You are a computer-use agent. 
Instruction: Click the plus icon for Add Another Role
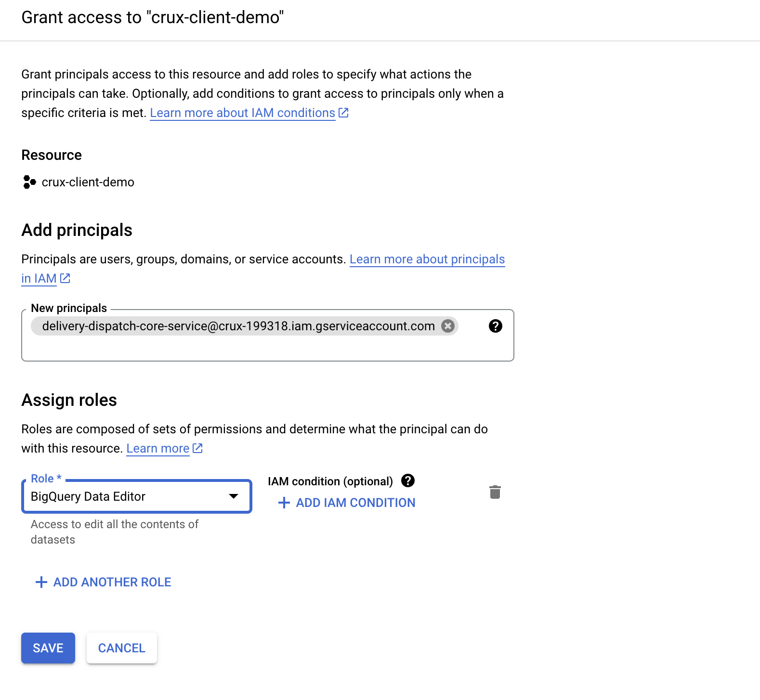(x=41, y=582)
